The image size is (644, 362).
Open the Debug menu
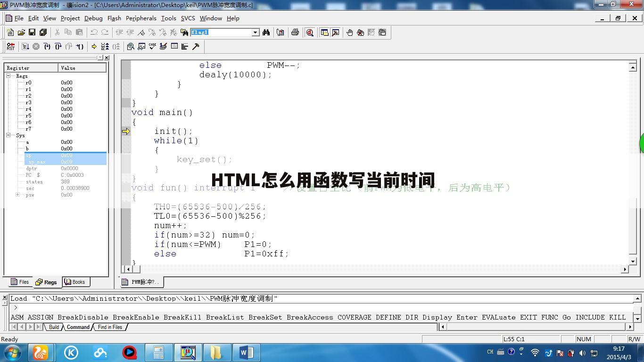pyautogui.click(x=93, y=18)
